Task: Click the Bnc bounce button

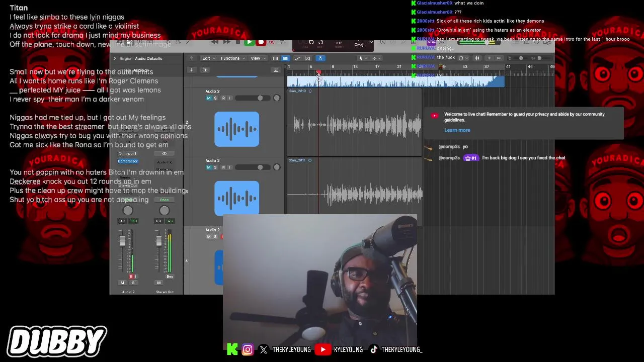Action: coord(170,277)
